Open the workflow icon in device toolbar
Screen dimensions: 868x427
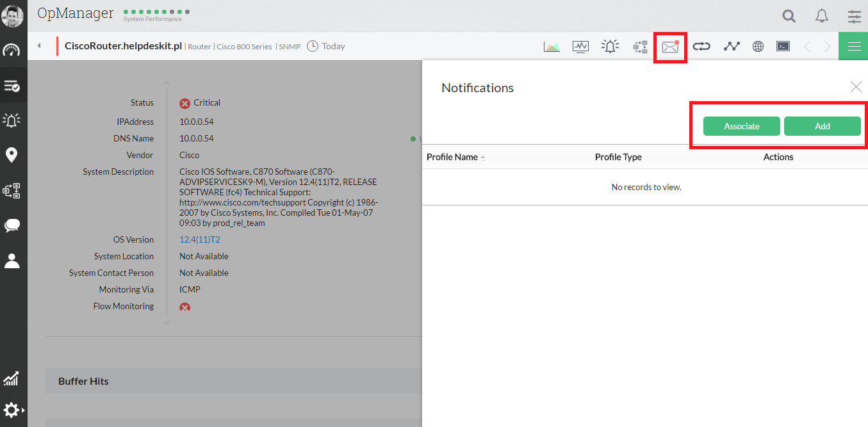tap(640, 46)
